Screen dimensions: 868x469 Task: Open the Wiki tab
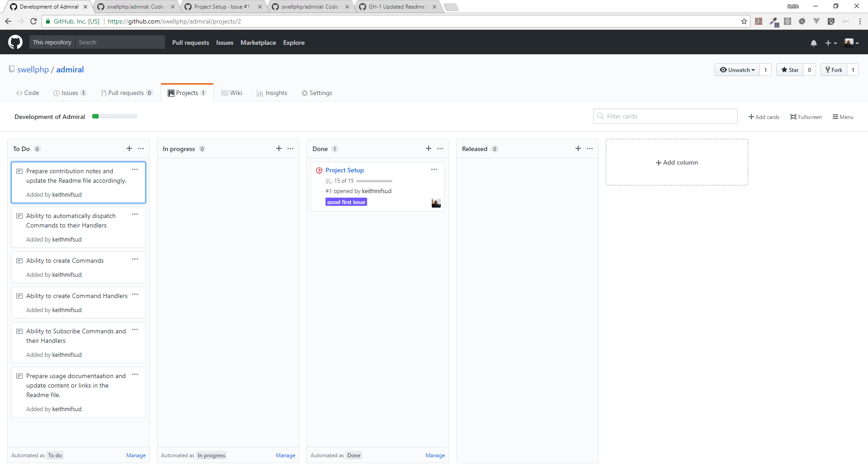232,93
